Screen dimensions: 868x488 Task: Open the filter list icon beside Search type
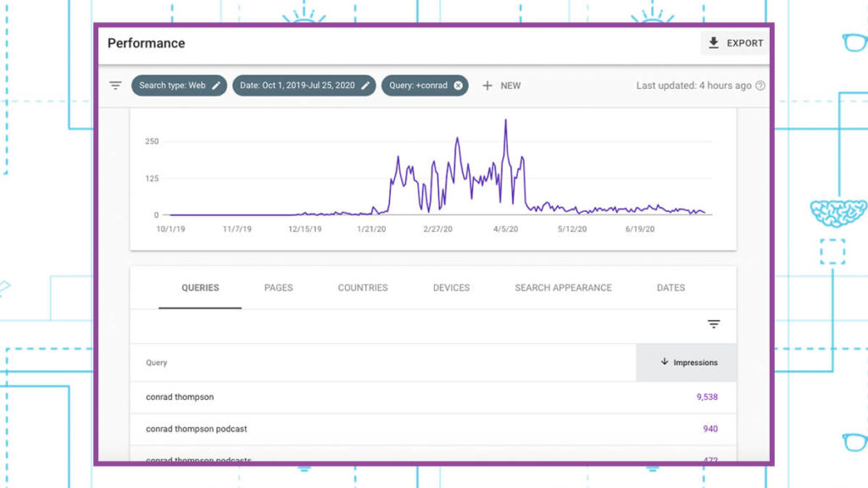click(x=115, y=86)
